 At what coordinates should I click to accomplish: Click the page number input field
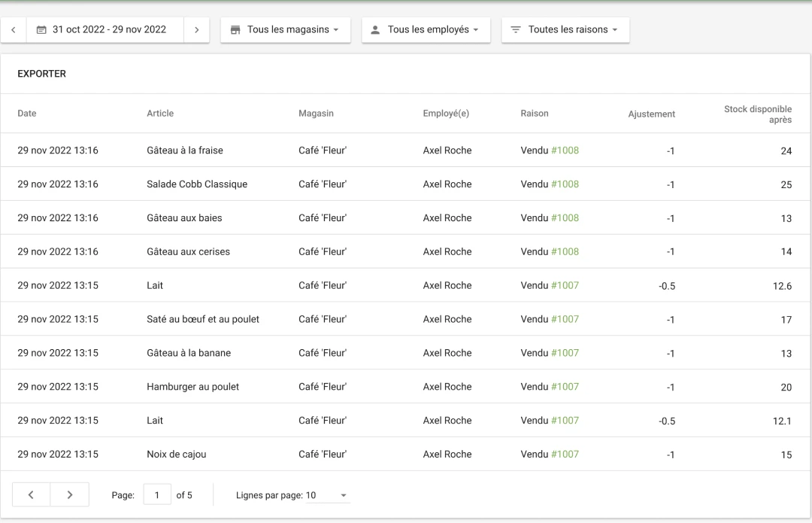pyautogui.click(x=157, y=494)
